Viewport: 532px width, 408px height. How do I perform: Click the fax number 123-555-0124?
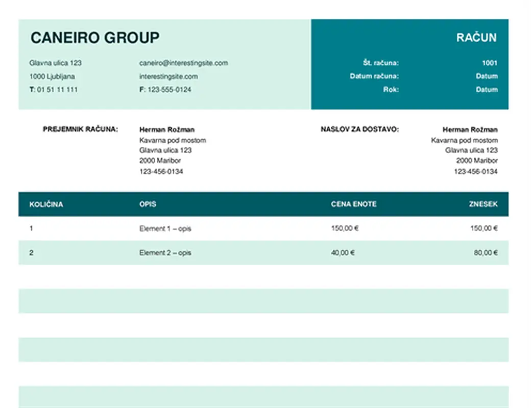coord(170,90)
